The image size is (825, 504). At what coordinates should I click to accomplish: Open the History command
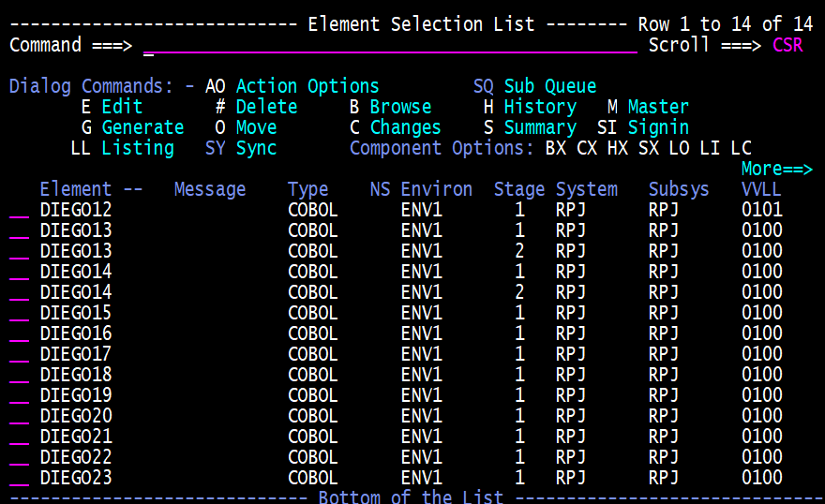tap(539, 107)
